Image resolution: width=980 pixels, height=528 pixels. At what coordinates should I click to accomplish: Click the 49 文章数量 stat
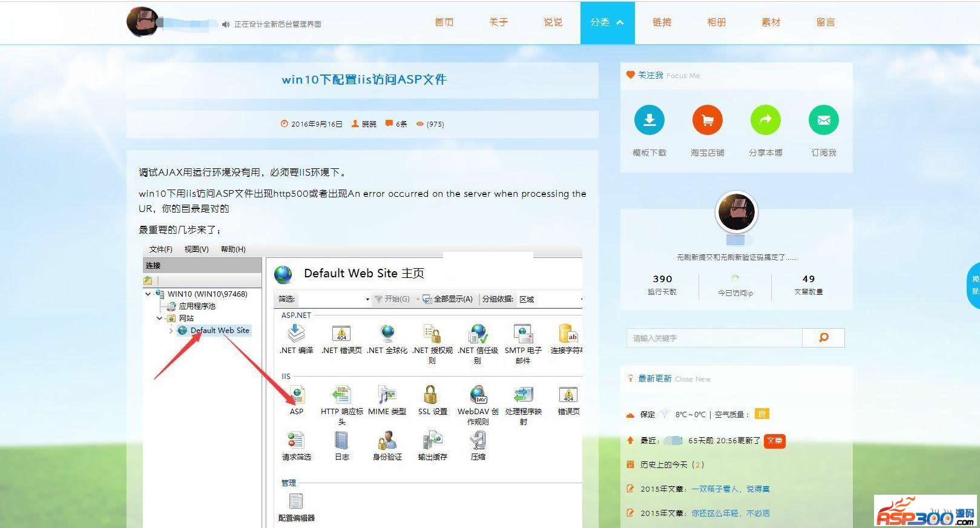point(809,285)
